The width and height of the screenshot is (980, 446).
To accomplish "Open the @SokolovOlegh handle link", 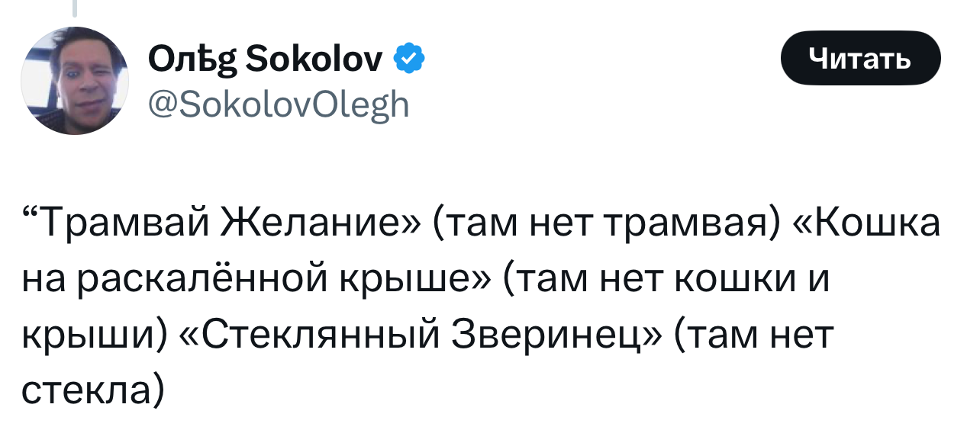I will [279, 104].
